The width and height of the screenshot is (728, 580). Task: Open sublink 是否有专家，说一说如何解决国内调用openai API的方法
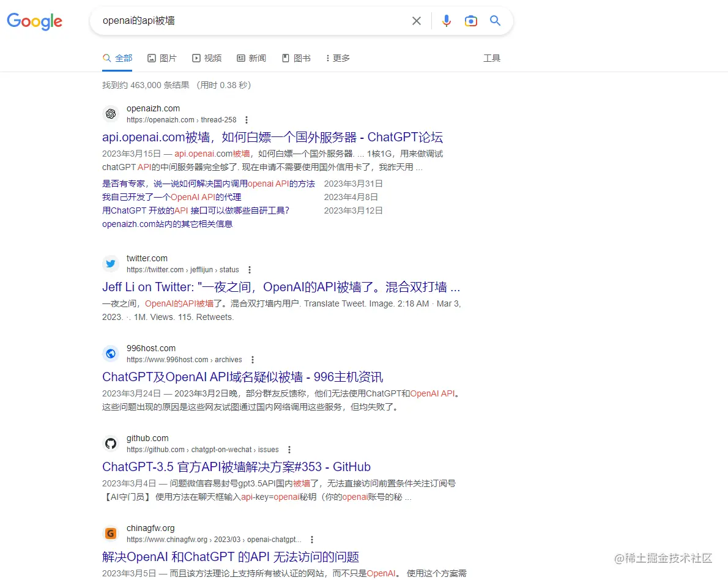[209, 184]
